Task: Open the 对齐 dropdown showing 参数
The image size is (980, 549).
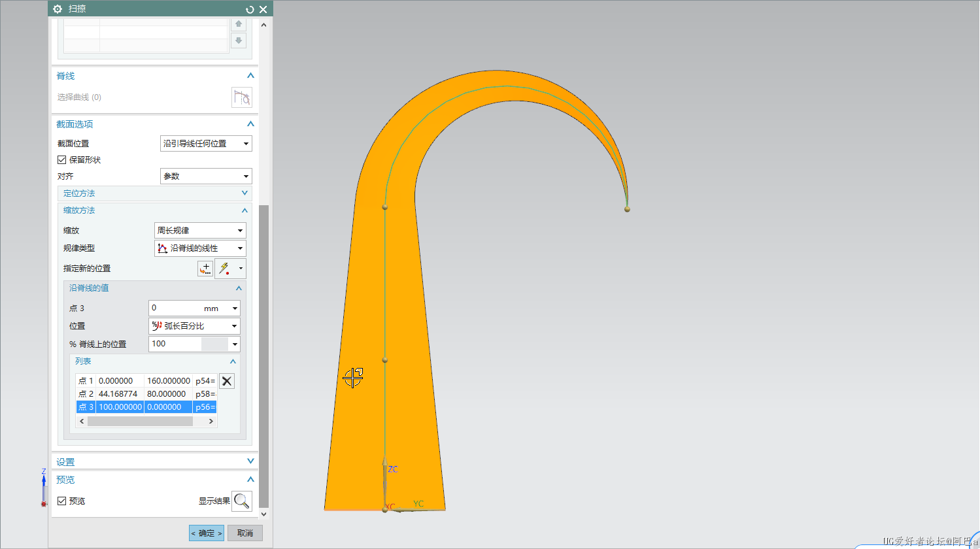Action: pos(206,176)
